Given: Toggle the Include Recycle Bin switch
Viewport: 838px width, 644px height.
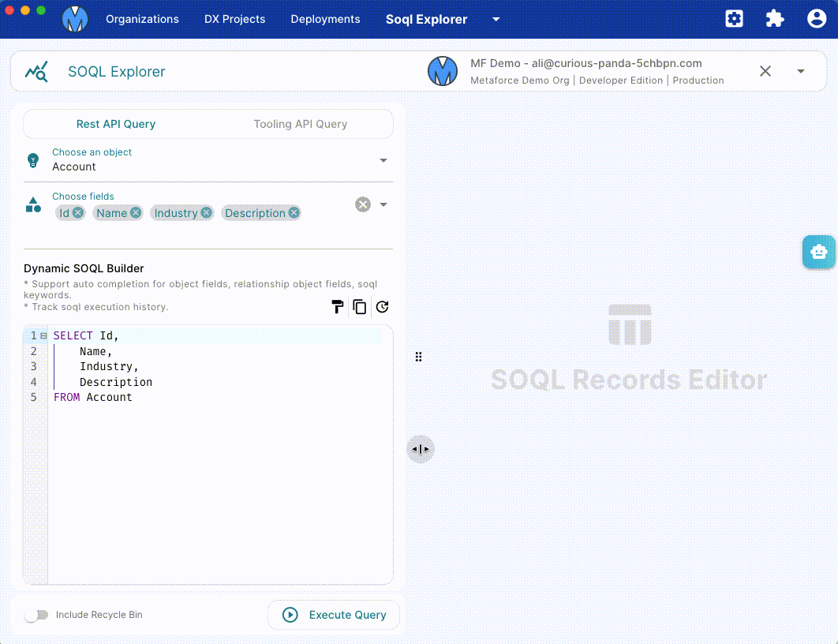Looking at the screenshot, I should [36, 615].
